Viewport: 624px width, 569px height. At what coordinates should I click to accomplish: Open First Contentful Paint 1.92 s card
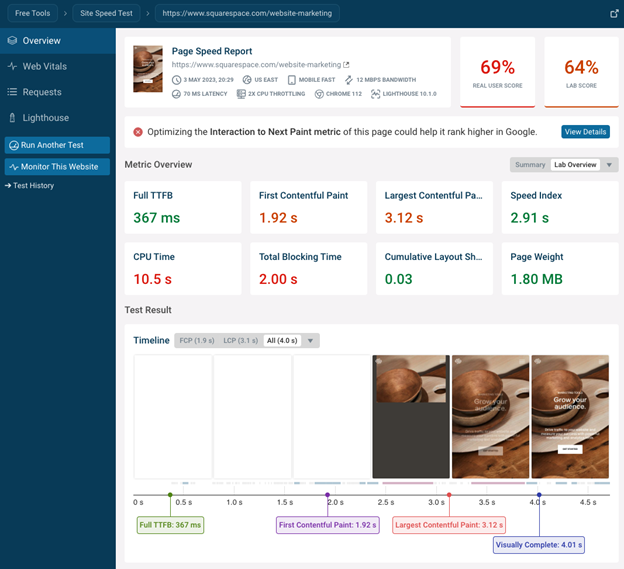[x=308, y=207]
